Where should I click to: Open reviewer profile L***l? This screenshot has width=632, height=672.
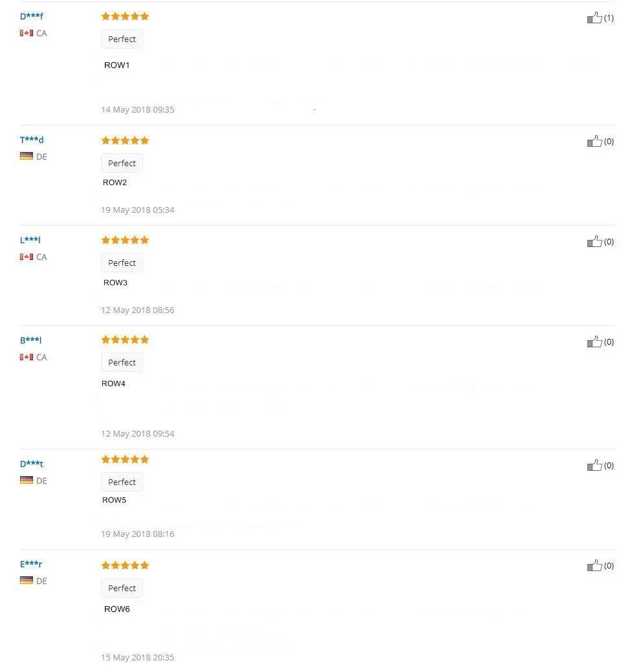30,240
